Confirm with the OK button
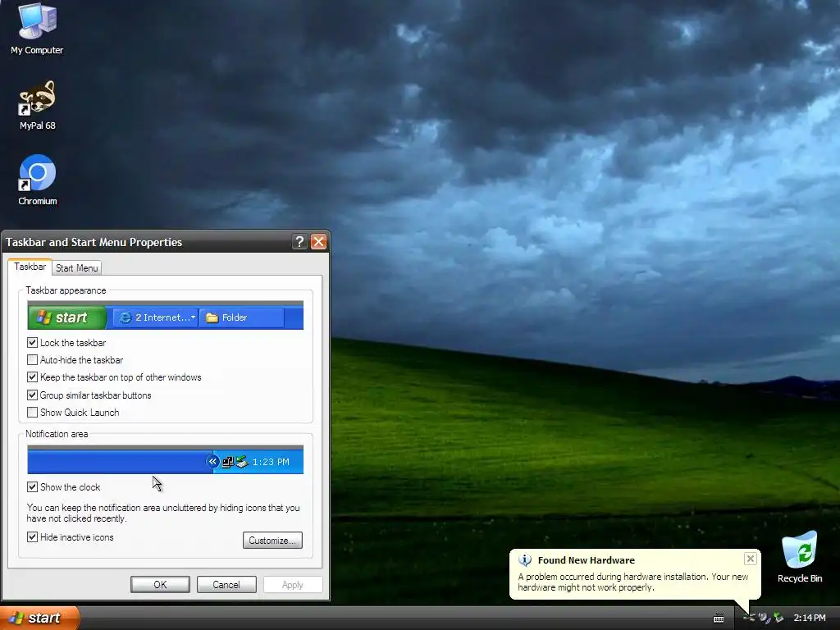840x630 pixels. tap(160, 584)
